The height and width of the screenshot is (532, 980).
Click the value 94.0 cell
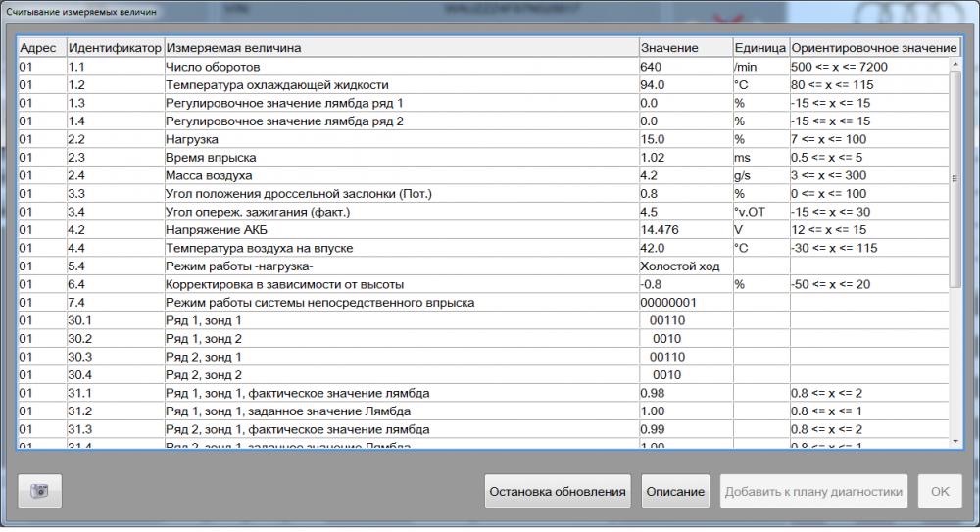tap(686, 84)
